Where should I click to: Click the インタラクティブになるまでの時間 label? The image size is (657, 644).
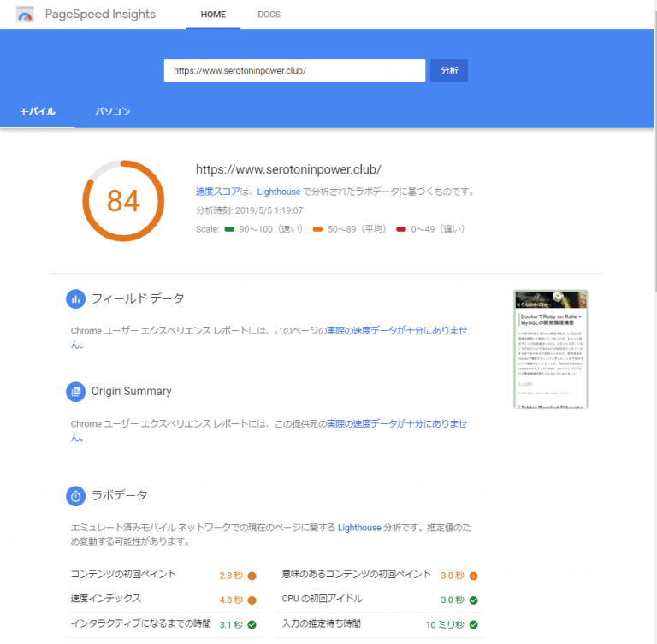tap(140, 623)
